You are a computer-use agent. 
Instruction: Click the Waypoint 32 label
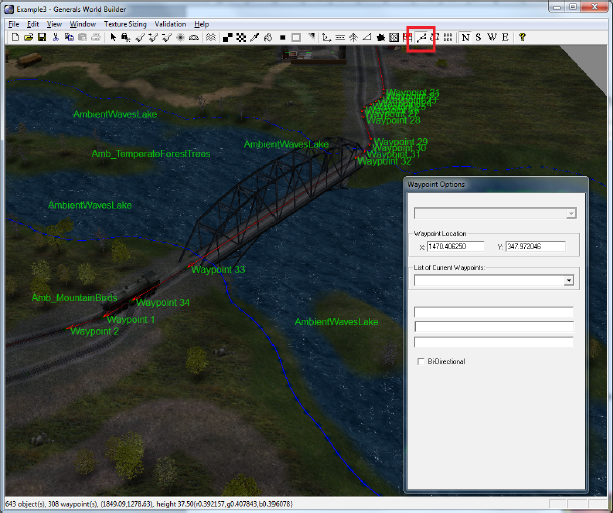pyautogui.click(x=384, y=161)
